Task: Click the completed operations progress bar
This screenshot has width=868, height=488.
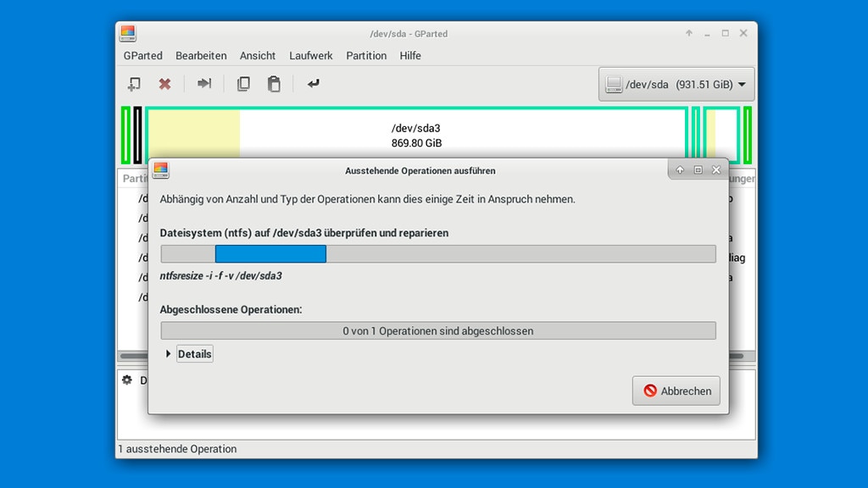Action: (x=437, y=330)
